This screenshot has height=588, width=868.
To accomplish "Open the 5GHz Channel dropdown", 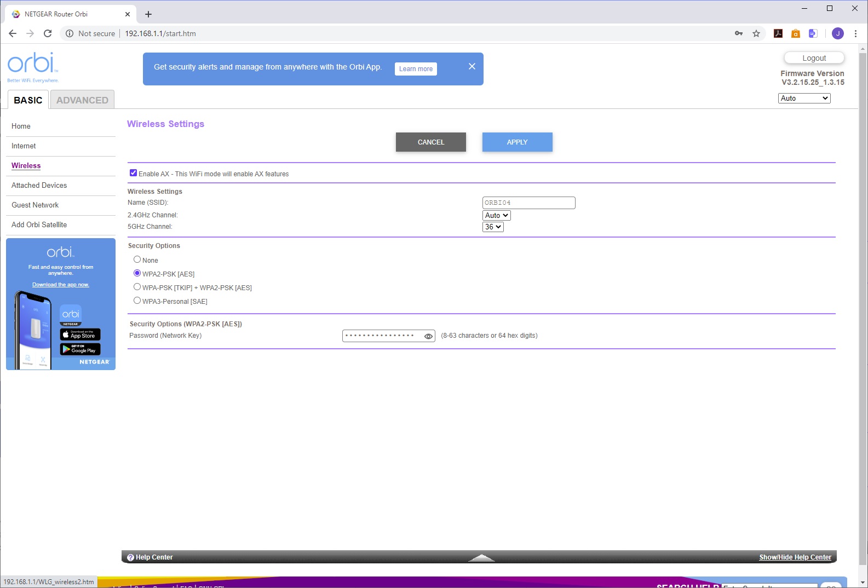I will [x=493, y=227].
